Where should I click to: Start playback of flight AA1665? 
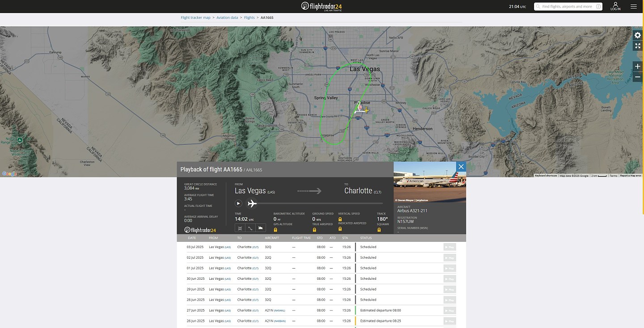pos(238,203)
